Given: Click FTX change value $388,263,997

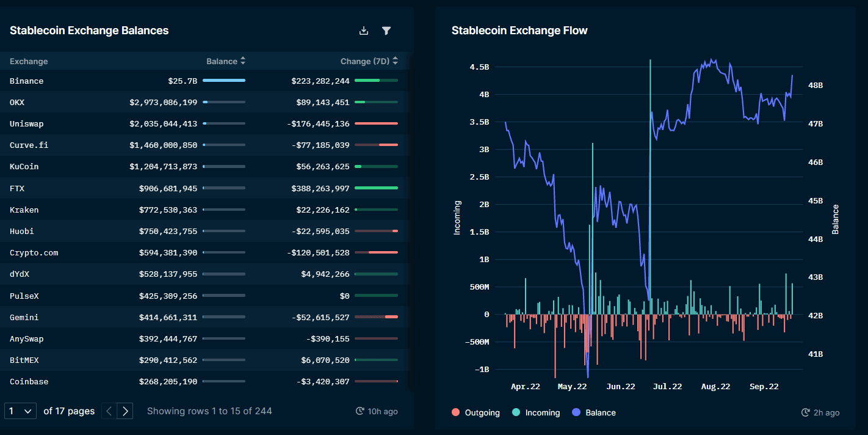Looking at the screenshot, I should [x=320, y=188].
